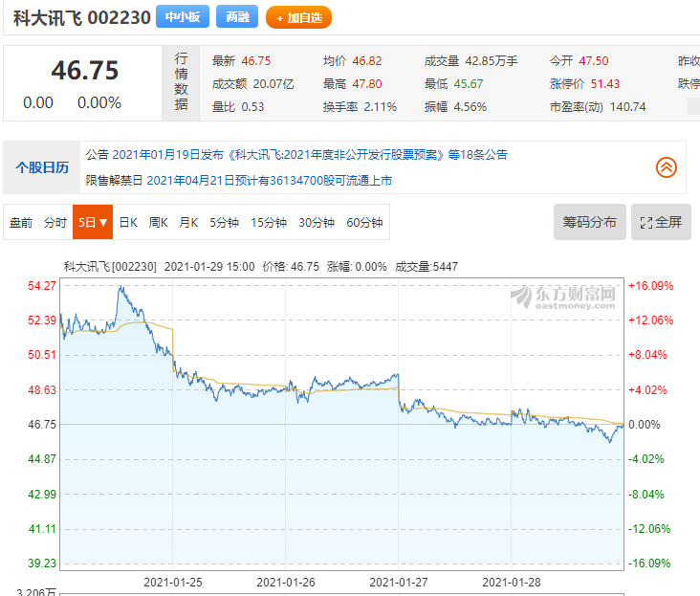Add stock via 加自选 button
Image resolution: width=700 pixels, height=596 pixels.
click(x=298, y=17)
